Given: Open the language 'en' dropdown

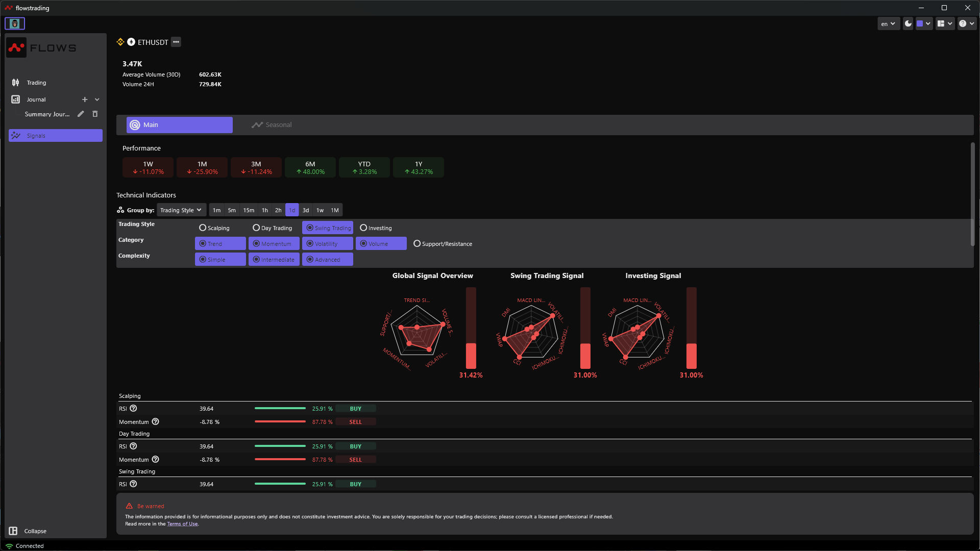Looking at the screenshot, I should [x=888, y=23].
